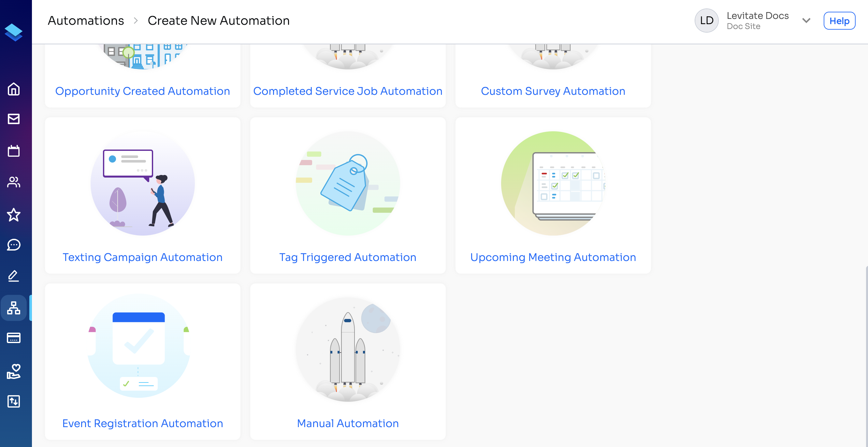Screen dimensions: 868x447
Task: Click the Levitate logo icon
Action: coord(13,32)
